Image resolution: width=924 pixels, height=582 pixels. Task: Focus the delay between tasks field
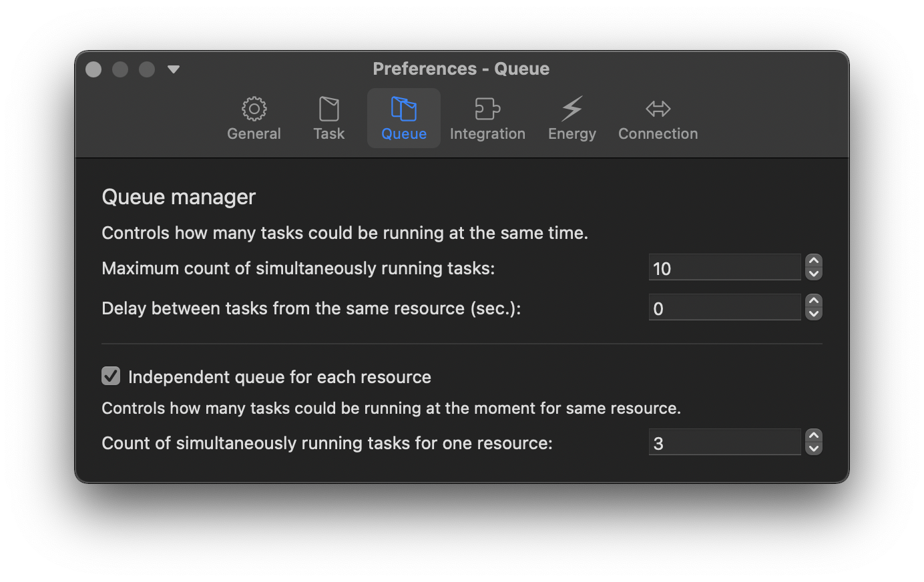click(724, 308)
